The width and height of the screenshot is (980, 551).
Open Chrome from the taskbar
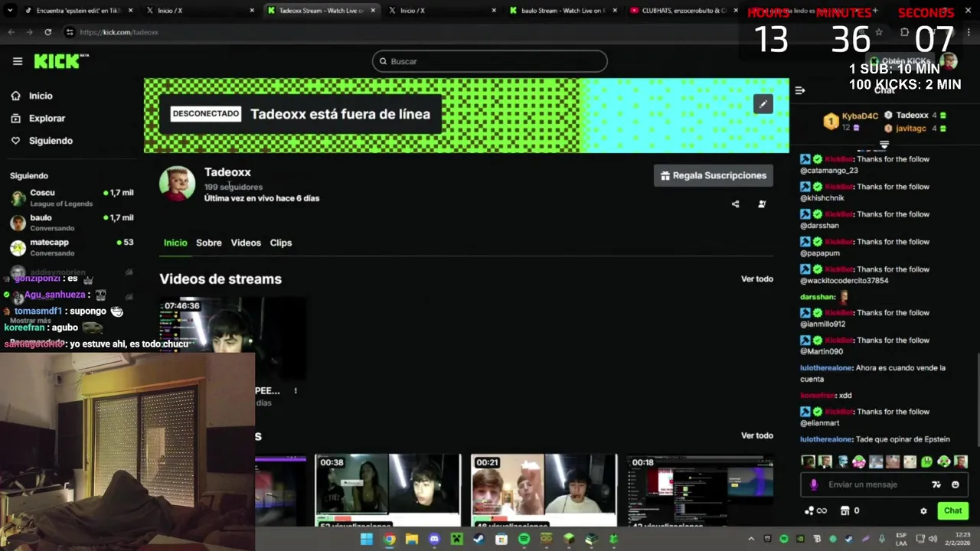click(390, 539)
